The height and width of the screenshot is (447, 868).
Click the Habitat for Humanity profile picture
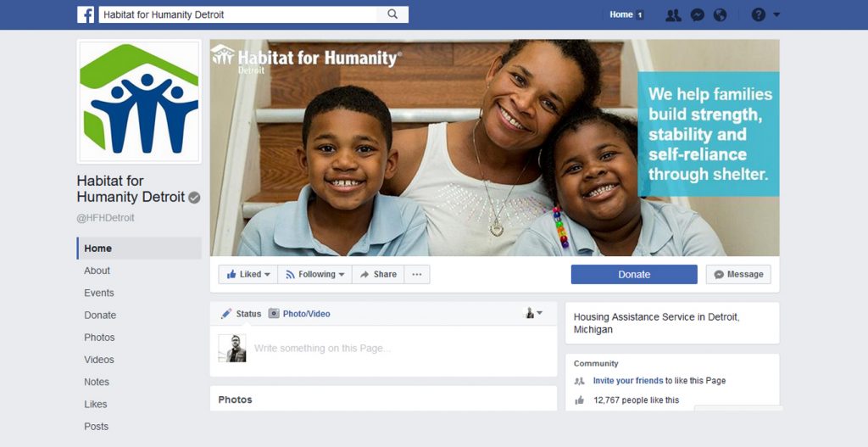pyautogui.click(x=139, y=102)
